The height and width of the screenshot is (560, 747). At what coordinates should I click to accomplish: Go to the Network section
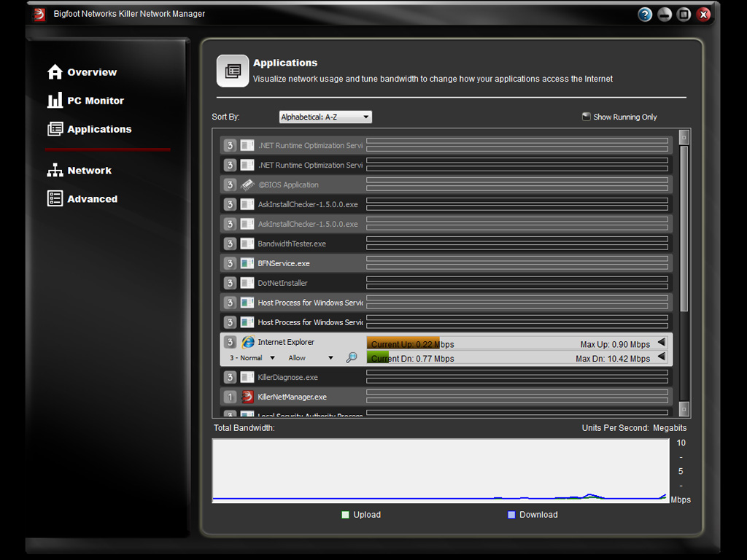[x=89, y=171]
